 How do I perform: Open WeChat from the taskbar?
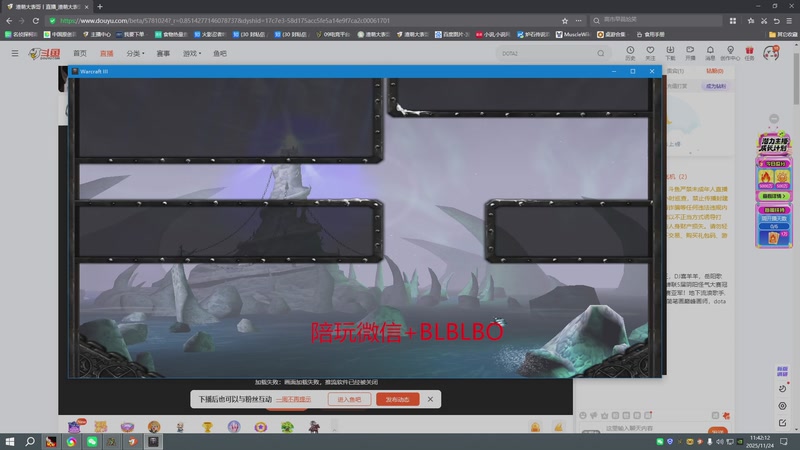[x=92, y=441]
